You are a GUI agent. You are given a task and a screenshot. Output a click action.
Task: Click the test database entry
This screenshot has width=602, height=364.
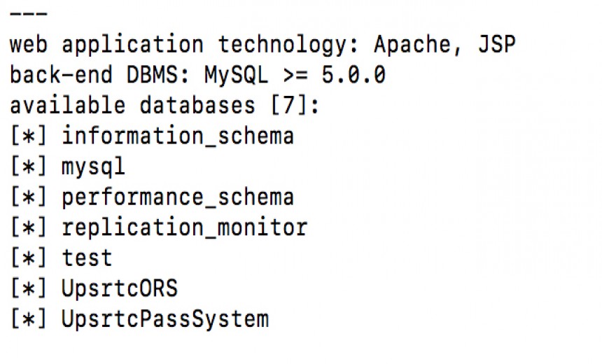87,258
